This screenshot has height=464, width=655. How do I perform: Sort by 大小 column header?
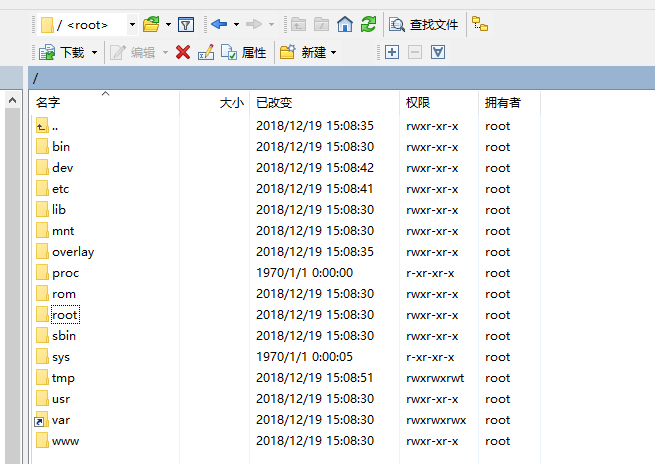coord(215,103)
